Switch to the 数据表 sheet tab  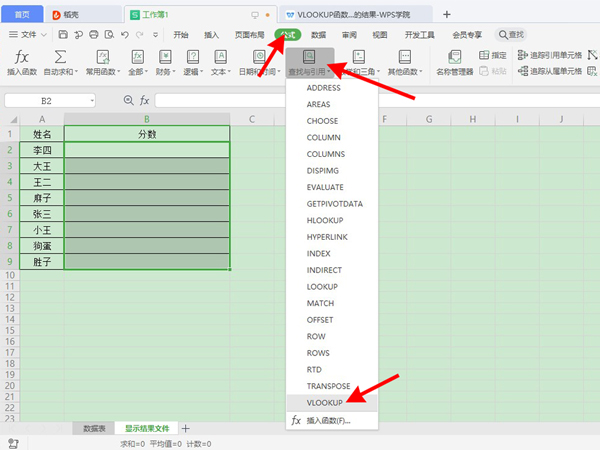94,428
